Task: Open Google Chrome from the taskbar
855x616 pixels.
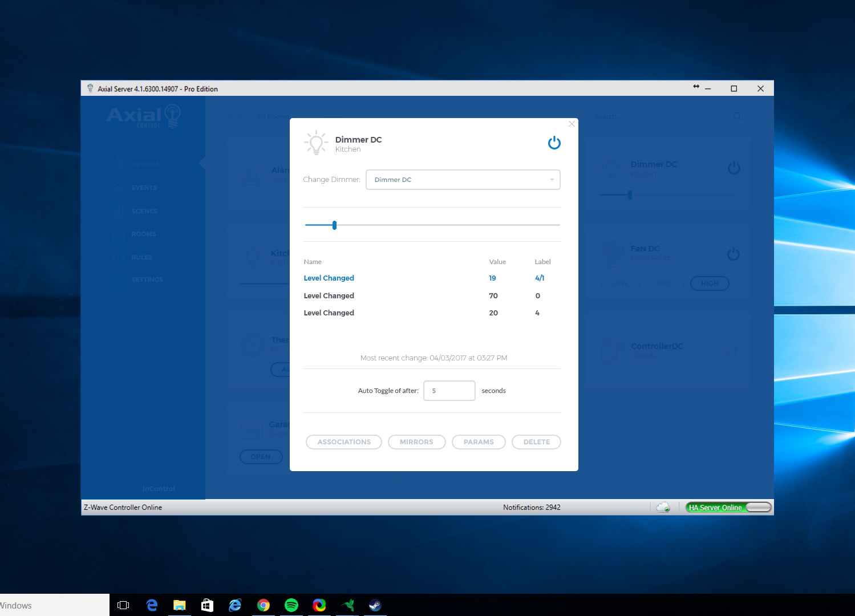Action: pos(263,605)
